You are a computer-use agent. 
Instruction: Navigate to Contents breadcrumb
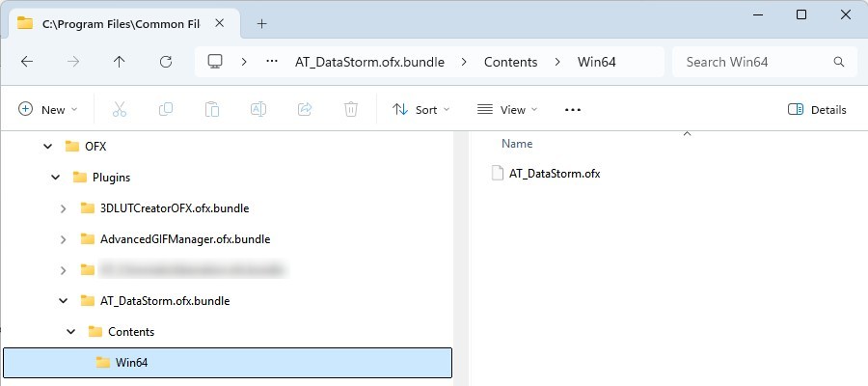(x=511, y=62)
